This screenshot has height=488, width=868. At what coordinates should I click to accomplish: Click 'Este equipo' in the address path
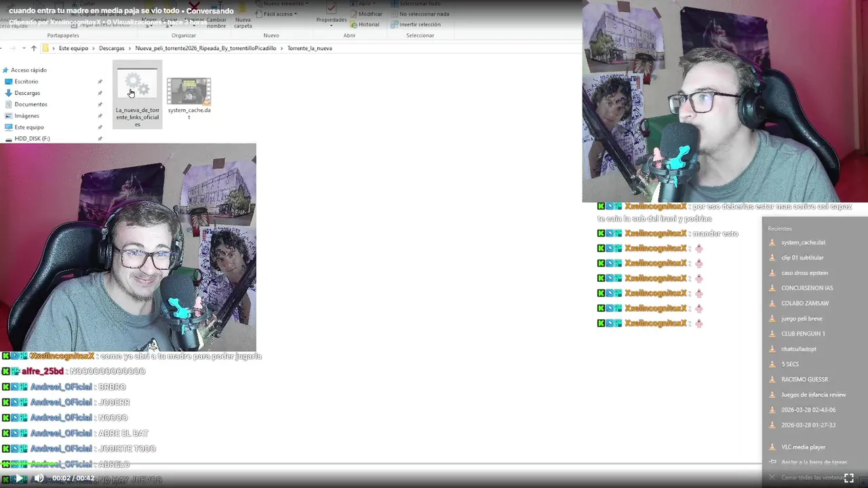[x=73, y=48]
